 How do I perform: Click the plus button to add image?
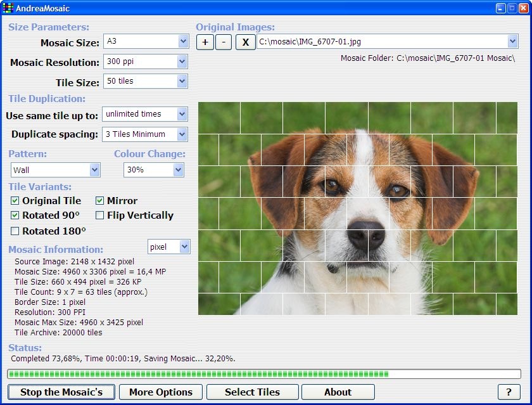click(x=205, y=42)
